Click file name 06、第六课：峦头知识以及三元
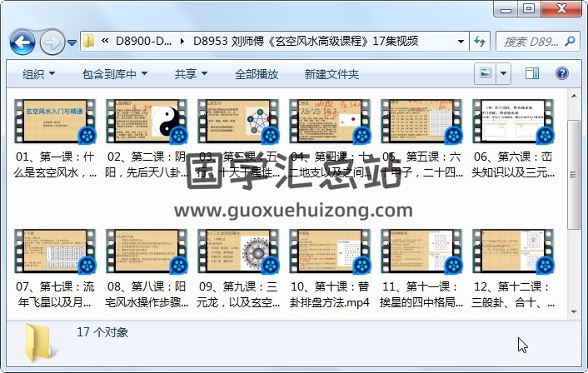This screenshot has width=588, height=373. pyautogui.click(x=512, y=164)
